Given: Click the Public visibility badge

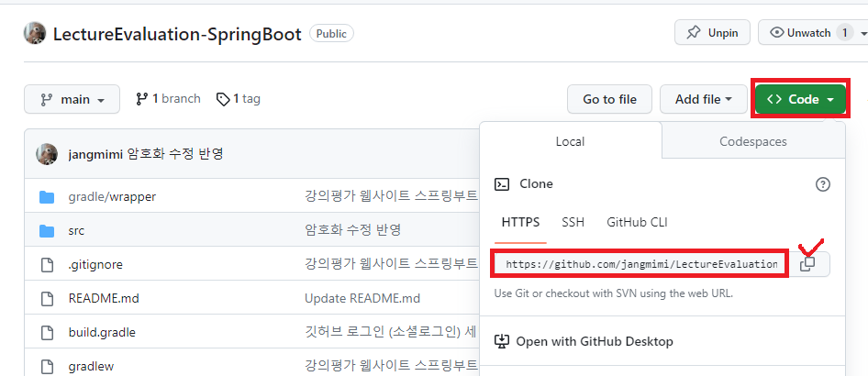Looking at the screenshot, I should click(331, 34).
